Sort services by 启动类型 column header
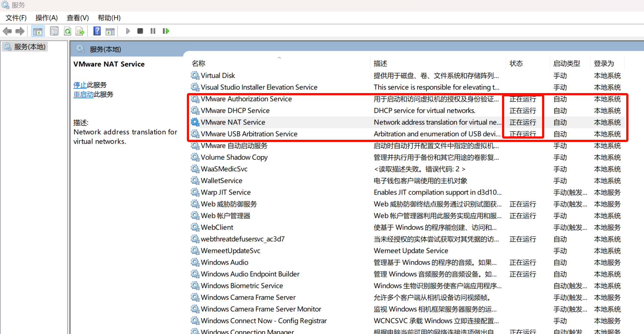644x334 pixels. pyautogui.click(x=567, y=63)
